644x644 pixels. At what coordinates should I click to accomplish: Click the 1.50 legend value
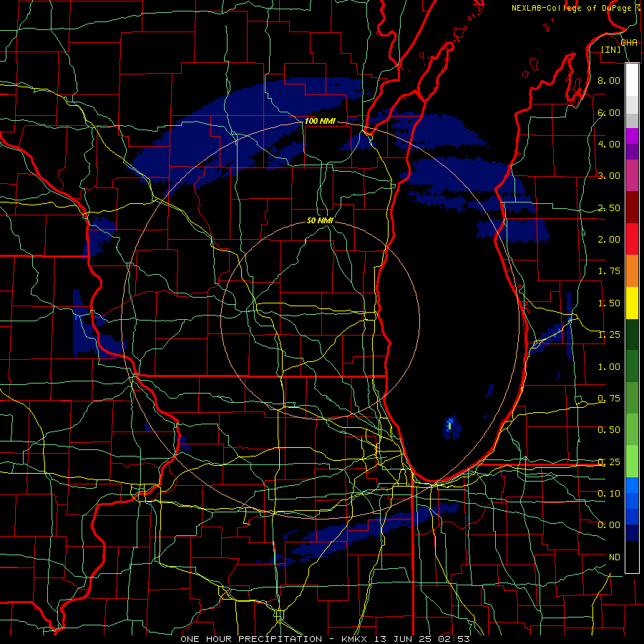[609, 303]
